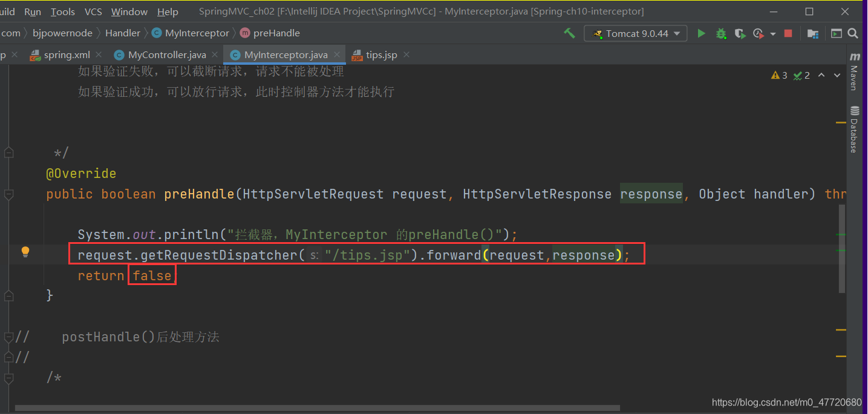
Task: Open Search Everywhere with the magnifier
Action: pyautogui.click(x=853, y=33)
